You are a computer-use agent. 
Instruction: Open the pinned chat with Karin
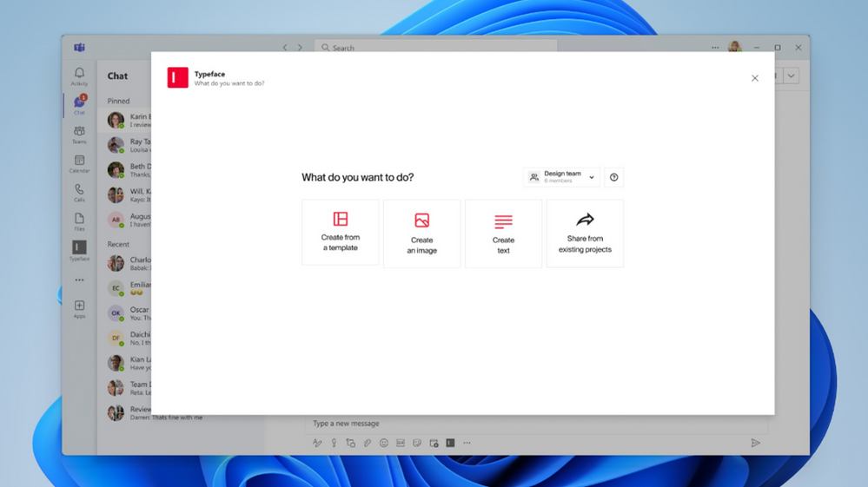click(x=125, y=120)
